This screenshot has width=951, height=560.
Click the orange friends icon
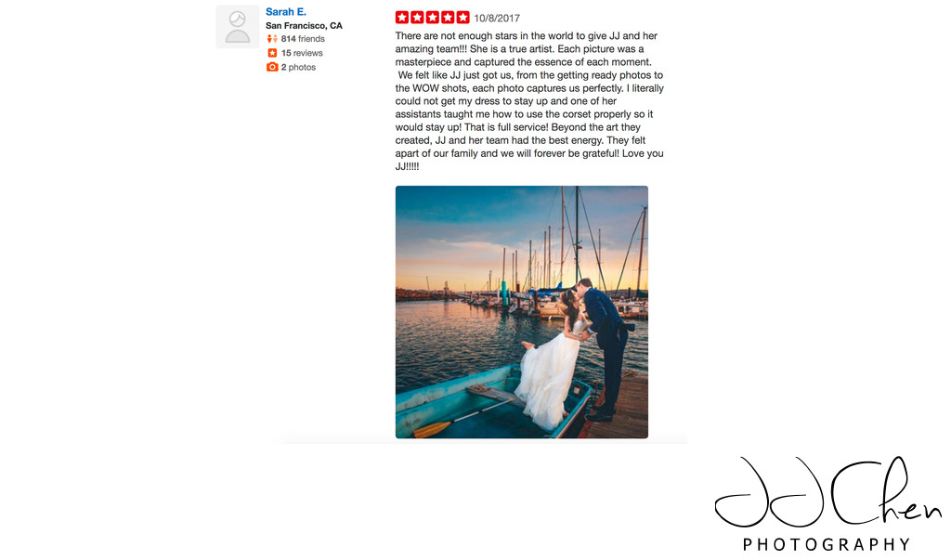click(x=272, y=39)
